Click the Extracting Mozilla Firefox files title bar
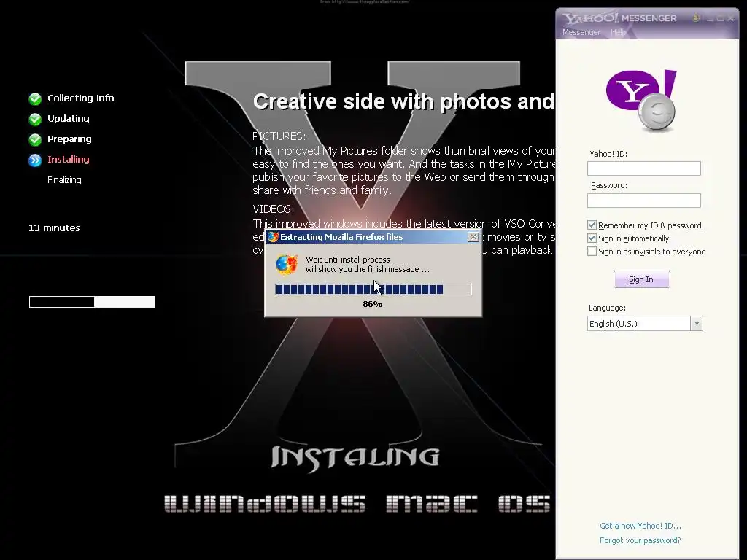Viewport: 747px width, 560px height. click(x=373, y=237)
